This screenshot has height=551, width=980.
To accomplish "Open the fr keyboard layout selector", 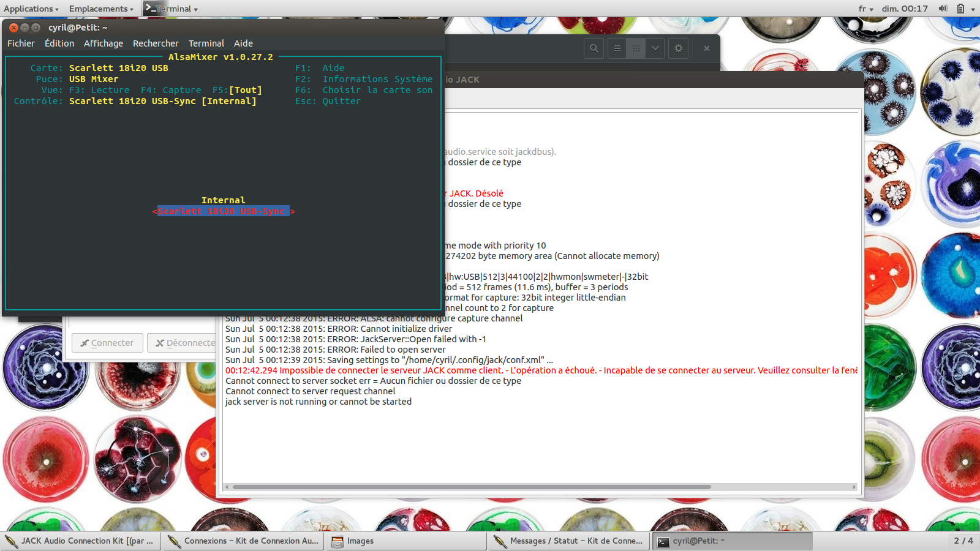I will [865, 9].
